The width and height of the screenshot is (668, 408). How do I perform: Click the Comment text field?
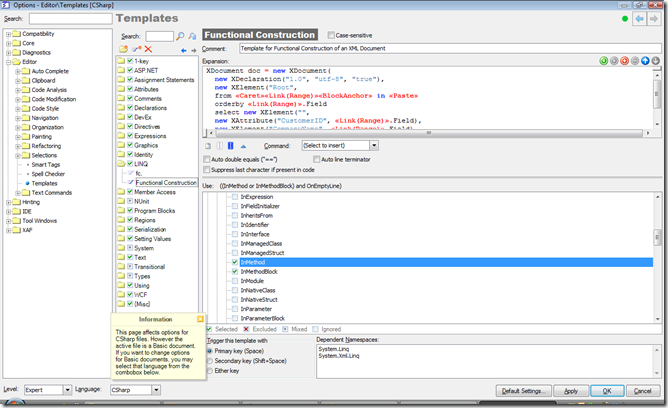(x=450, y=49)
